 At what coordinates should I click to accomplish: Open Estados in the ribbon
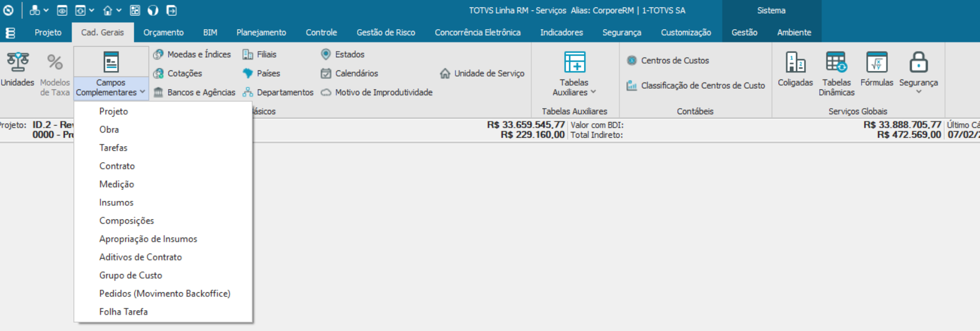(x=342, y=55)
